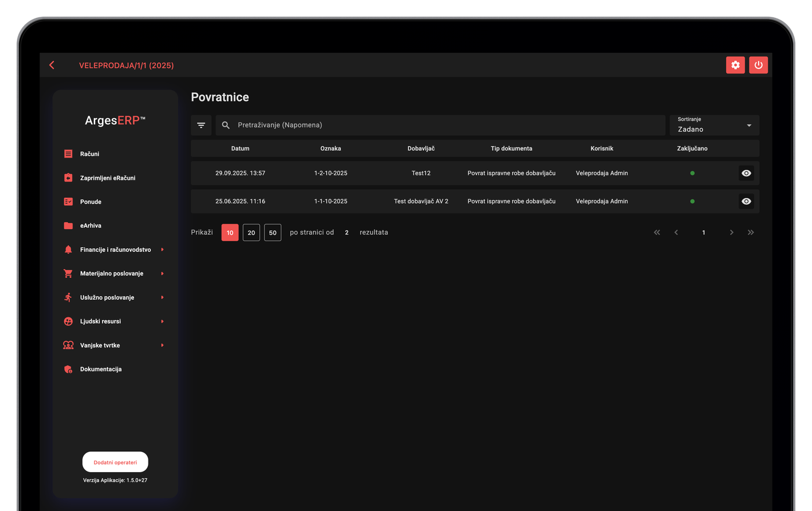Click the Dokumentacija shield icon
This screenshot has width=812, height=511.
[x=68, y=369]
